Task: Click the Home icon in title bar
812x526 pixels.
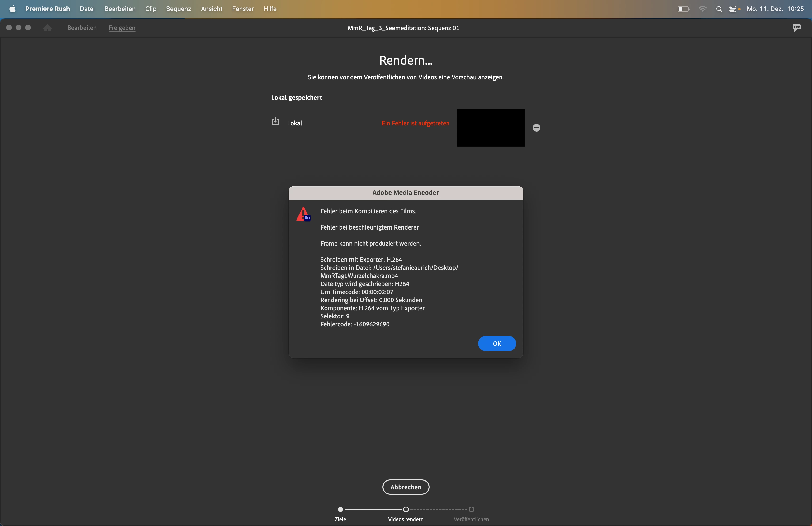Action: pos(47,28)
